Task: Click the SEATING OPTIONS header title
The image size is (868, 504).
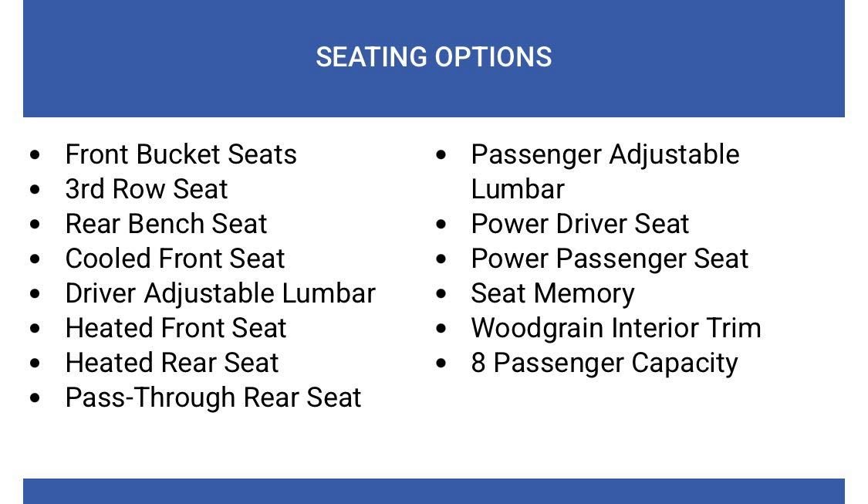Action: pos(434,57)
